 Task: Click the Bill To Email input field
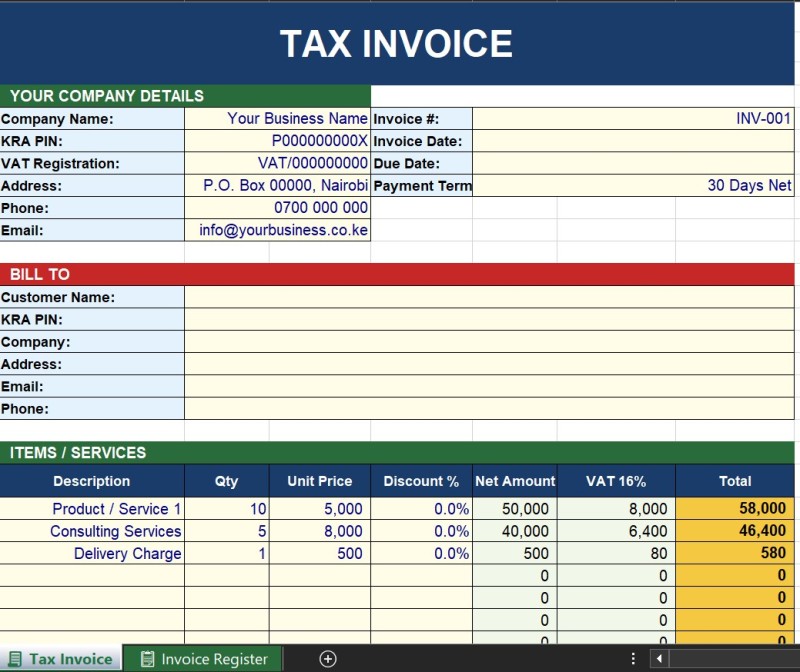489,386
